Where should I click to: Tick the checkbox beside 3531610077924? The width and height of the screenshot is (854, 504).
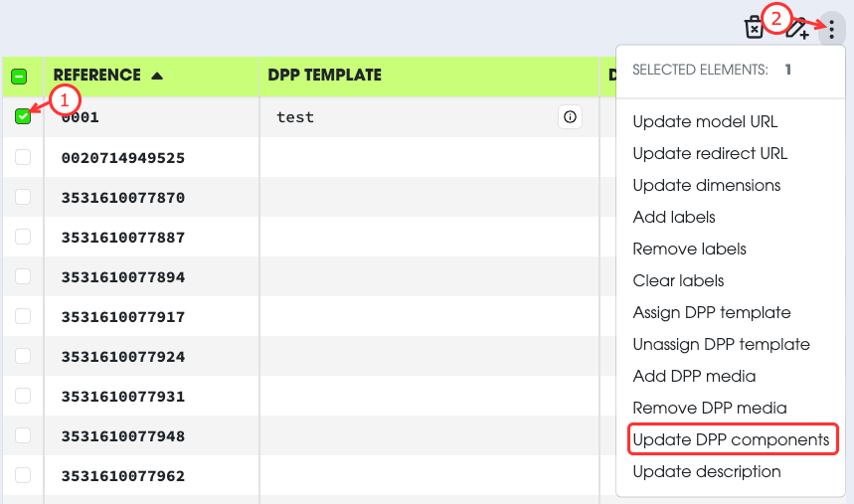(x=23, y=356)
